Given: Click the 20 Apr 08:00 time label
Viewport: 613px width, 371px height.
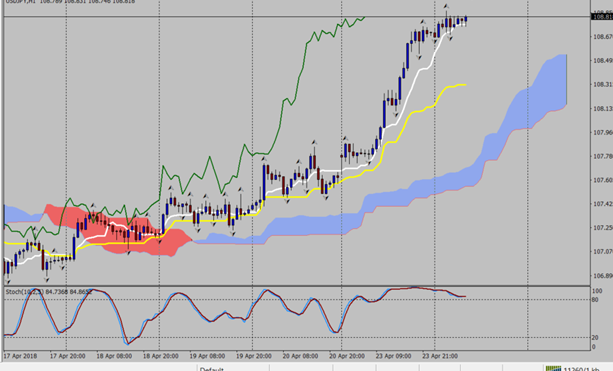Looking at the screenshot, I should click(x=300, y=356).
